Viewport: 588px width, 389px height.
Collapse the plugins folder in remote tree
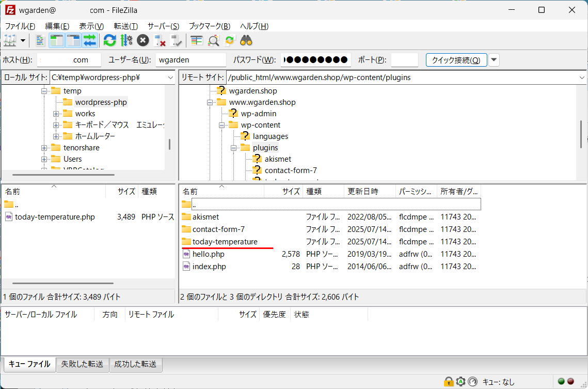233,148
